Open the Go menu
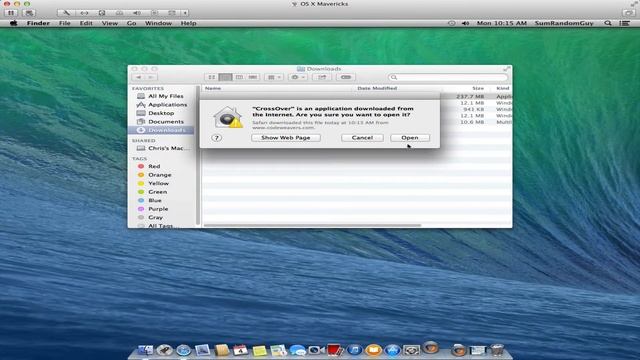The width and height of the screenshot is (640, 360). 131,23
